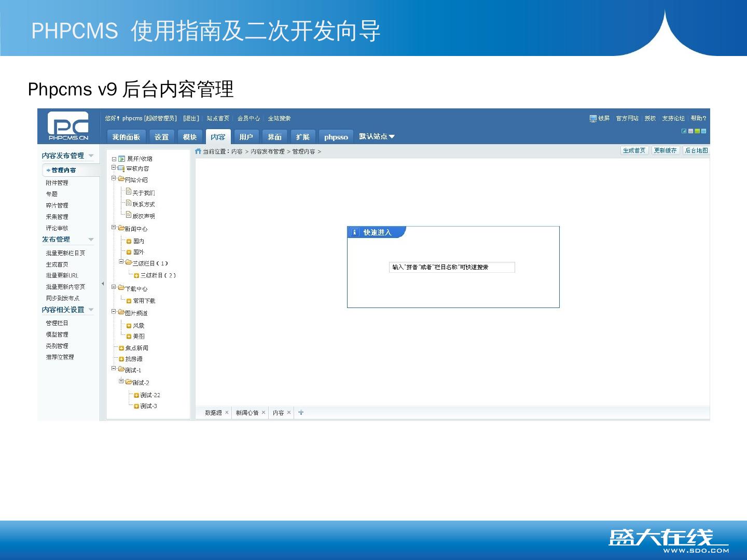Click the 更新缓存 button
The image size is (747, 560).
point(665,150)
